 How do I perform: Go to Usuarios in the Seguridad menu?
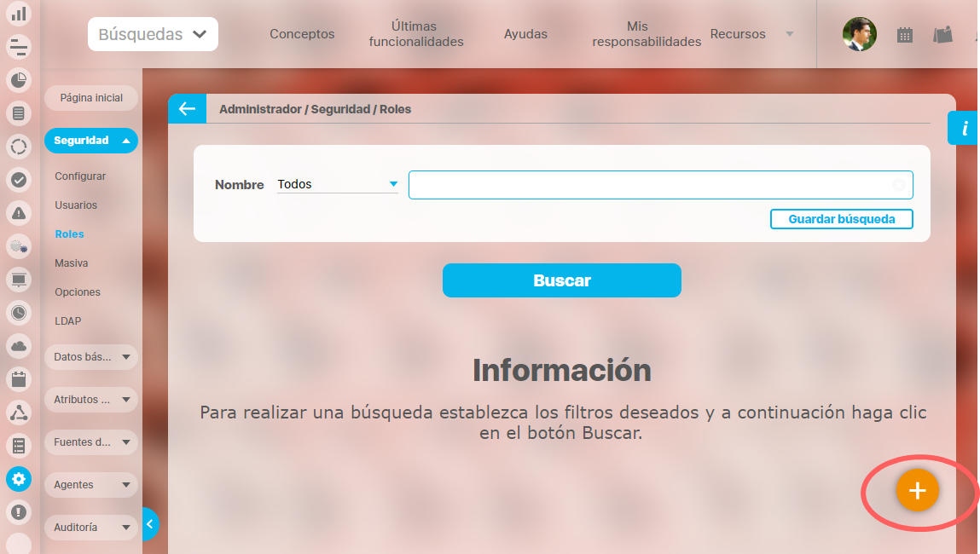[x=76, y=205]
